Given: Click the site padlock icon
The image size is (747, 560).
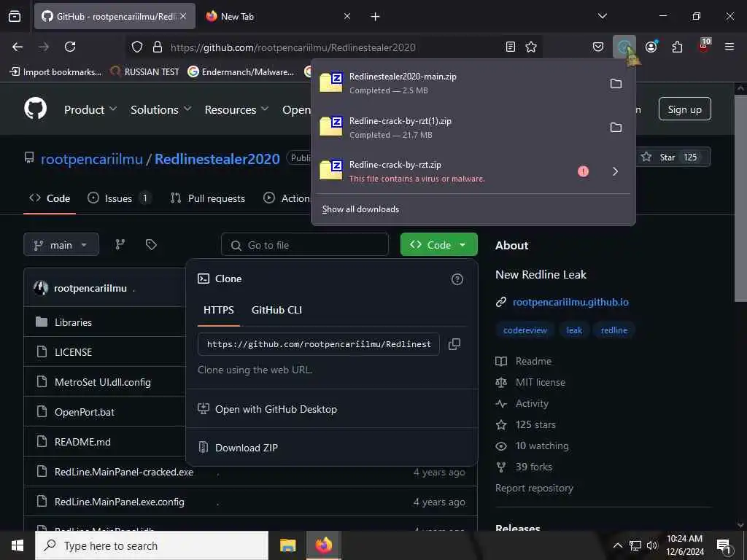Looking at the screenshot, I should pos(158,47).
